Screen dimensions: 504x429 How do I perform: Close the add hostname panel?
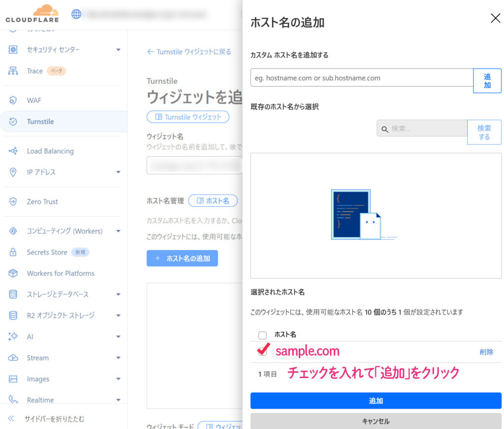pos(495,19)
